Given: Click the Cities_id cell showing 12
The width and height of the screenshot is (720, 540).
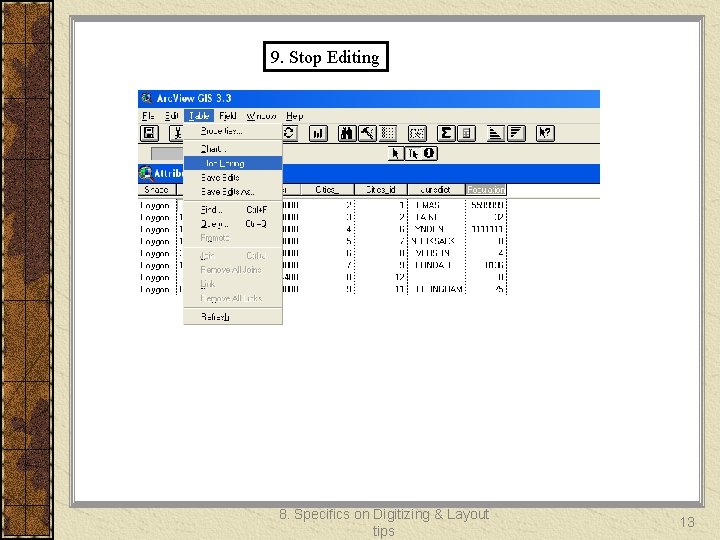Looking at the screenshot, I should (x=381, y=277).
